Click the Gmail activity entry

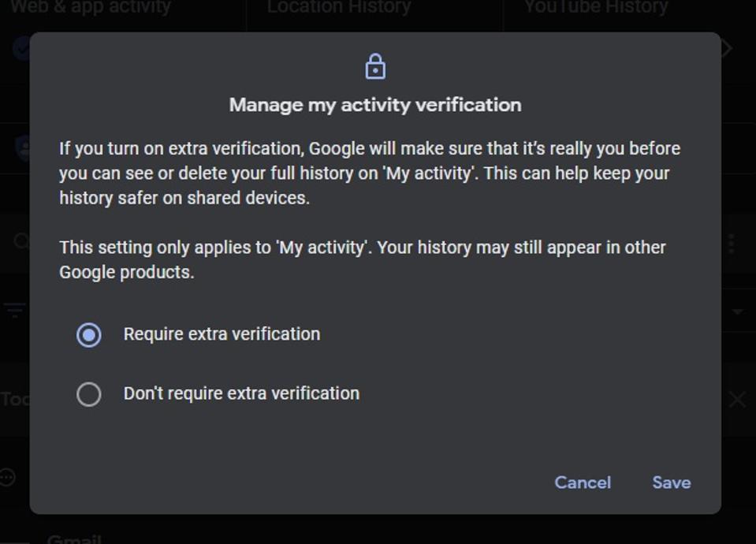pos(74,539)
